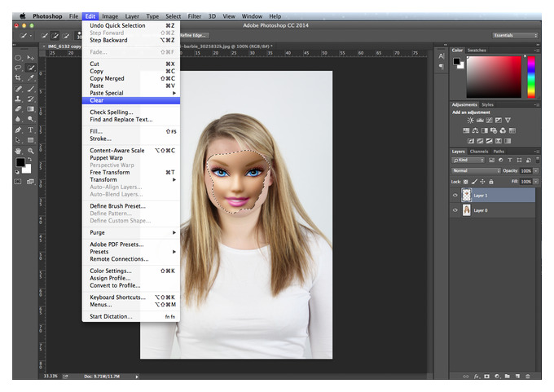Expand the Paste Special submenu

pos(174,93)
